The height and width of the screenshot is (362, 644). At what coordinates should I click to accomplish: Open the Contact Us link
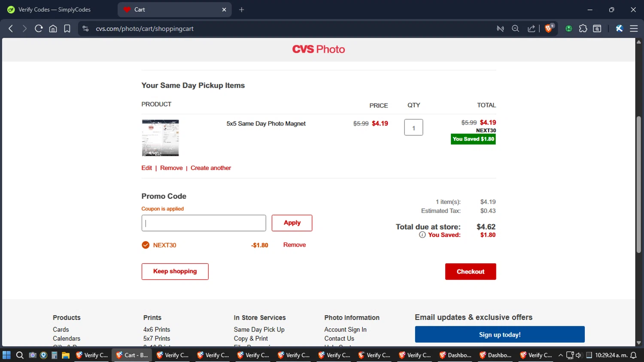pos(339,338)
